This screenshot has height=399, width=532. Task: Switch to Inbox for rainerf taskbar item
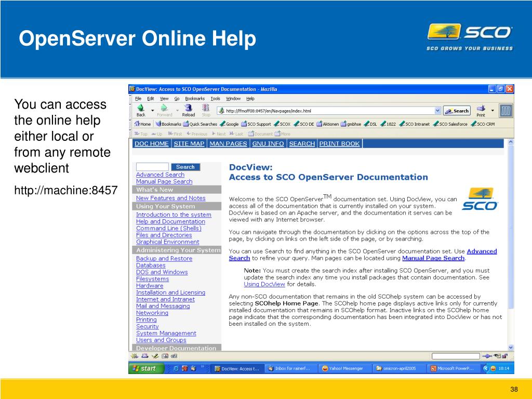point(290,368)
